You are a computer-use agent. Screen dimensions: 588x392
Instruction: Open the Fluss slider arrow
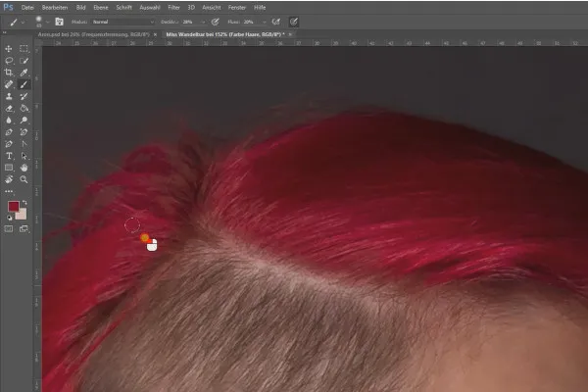(x=265, y=23)
